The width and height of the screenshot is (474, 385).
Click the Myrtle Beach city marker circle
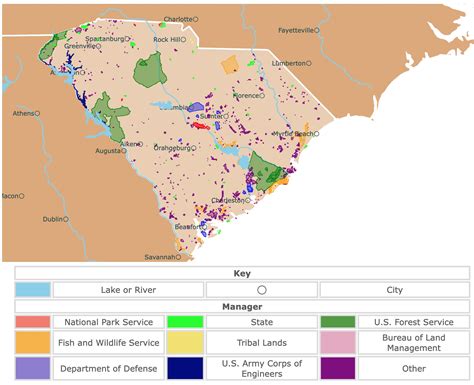(316, 134)
